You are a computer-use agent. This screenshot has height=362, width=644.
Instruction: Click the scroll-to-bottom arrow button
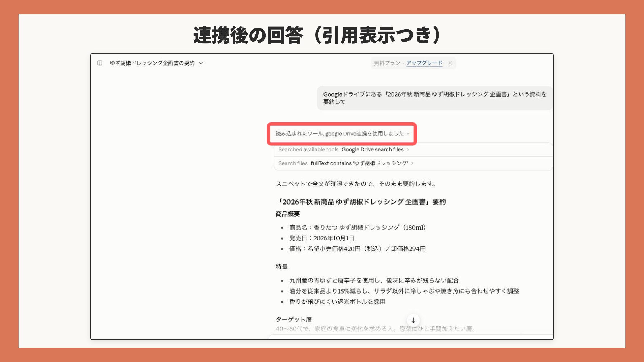(413, 320)
